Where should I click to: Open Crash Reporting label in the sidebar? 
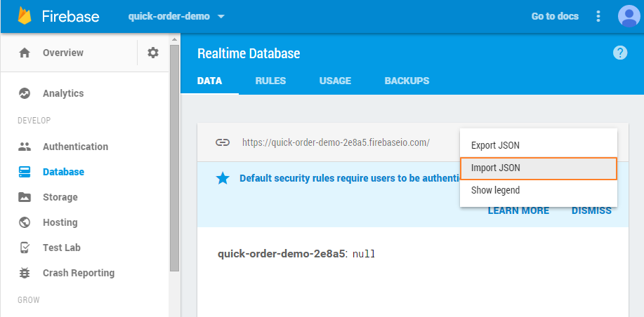click(x=79, y=273)
